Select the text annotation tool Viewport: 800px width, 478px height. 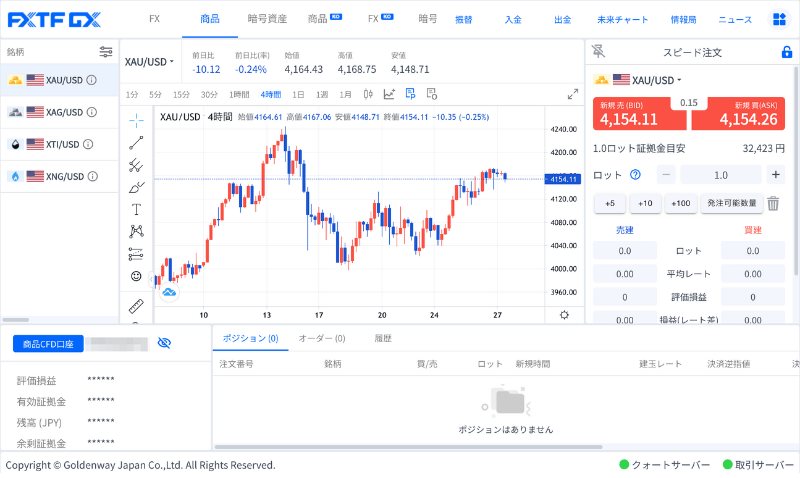pos(136,210)
